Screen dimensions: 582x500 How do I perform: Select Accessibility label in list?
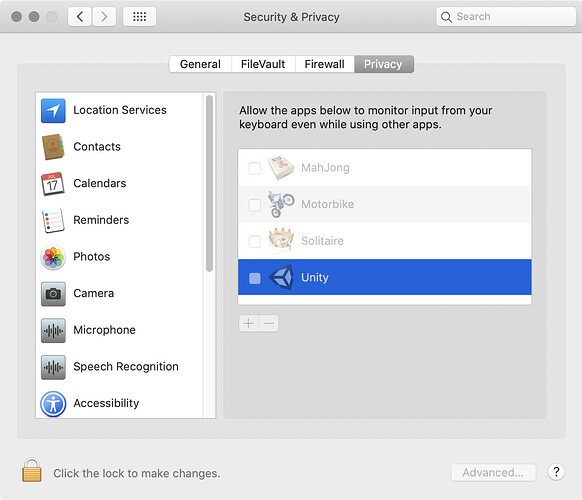[106, 403]
